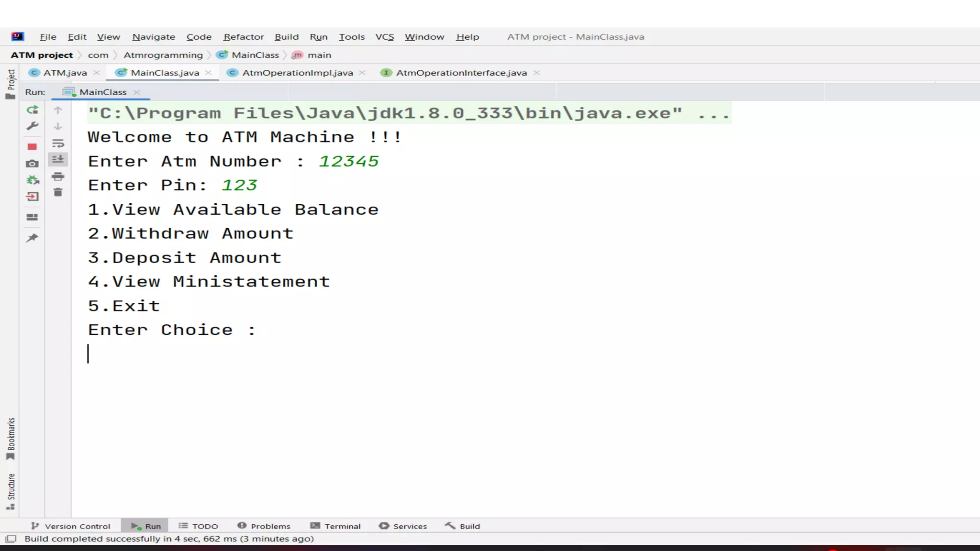Screen dimensions: 980x551
Task: Open the Terminal tool window
Action: coord(335,526)
